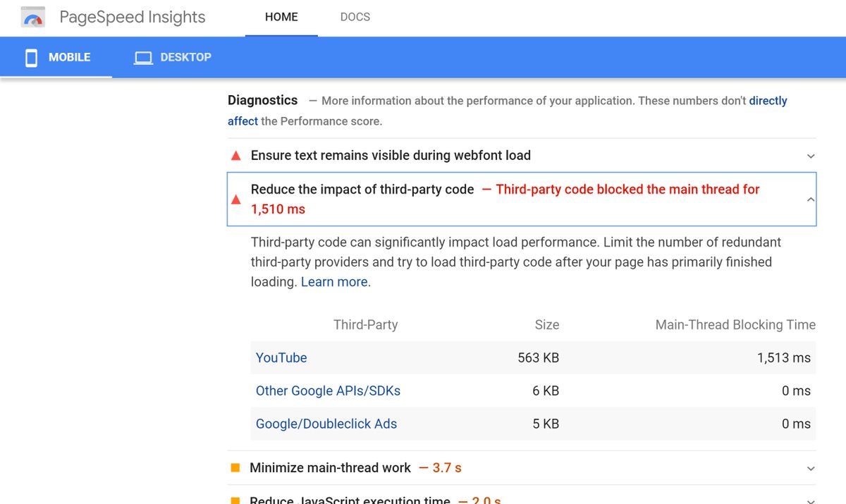
Task: Click the '3.7 s' value
Action: (447, 467)
